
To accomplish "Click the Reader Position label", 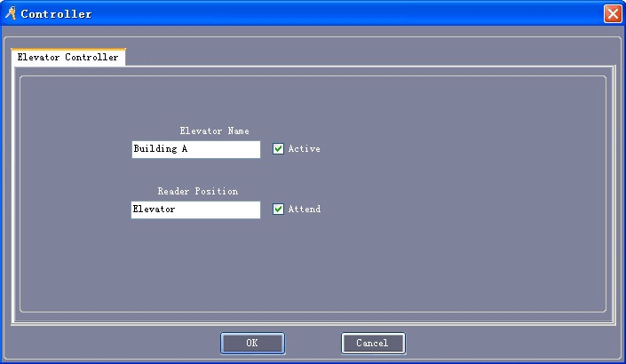I will click(197, 192).
